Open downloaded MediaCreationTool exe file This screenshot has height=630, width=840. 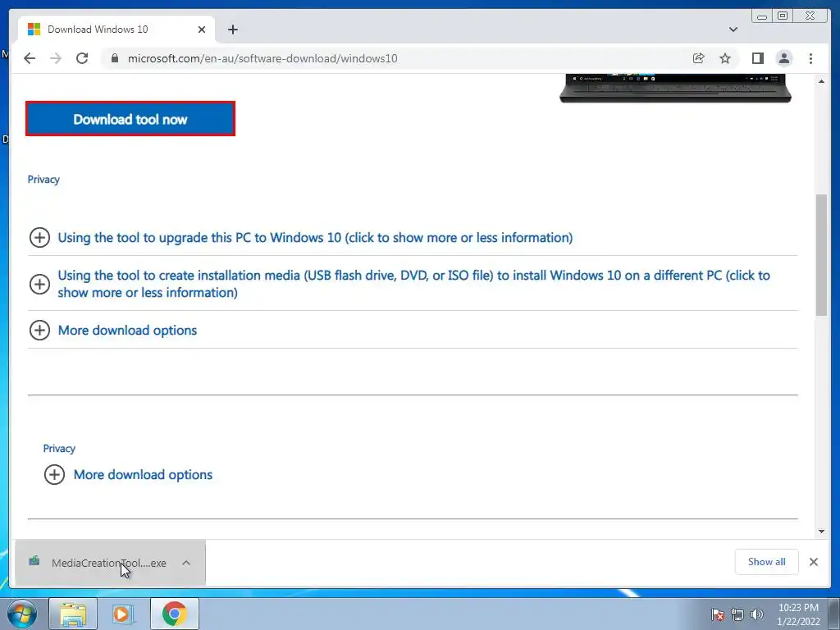tap(109, 563)
